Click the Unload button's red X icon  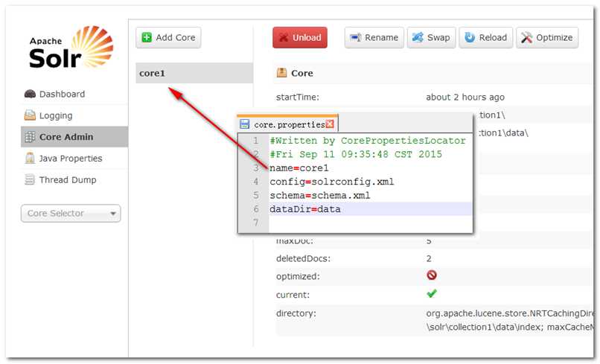click(284, 37)
